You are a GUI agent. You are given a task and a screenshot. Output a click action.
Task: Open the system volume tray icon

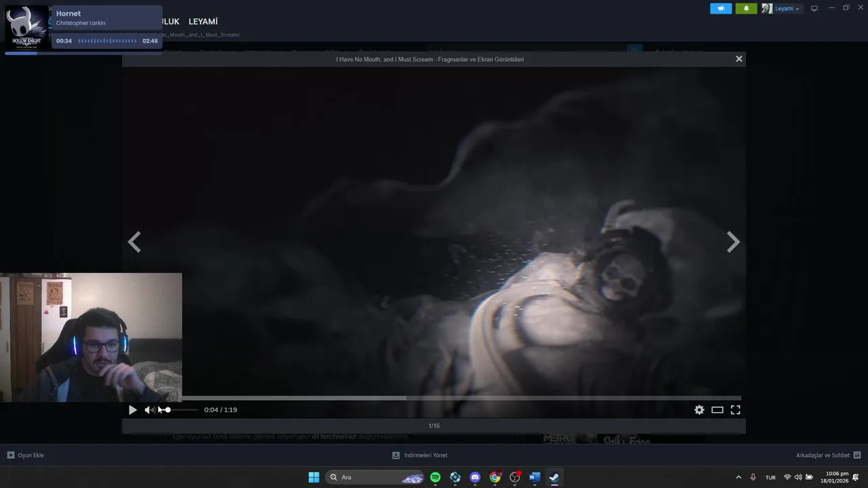798,477
